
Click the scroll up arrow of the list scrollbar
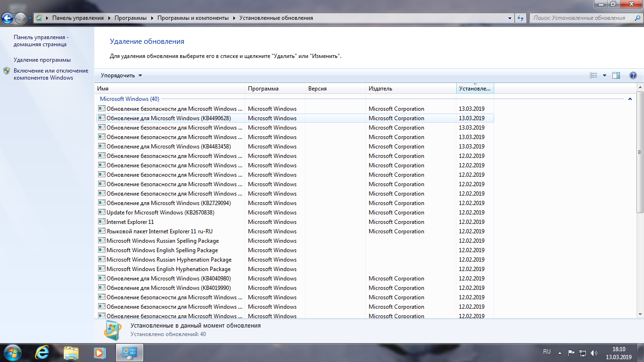pos(640,88)
